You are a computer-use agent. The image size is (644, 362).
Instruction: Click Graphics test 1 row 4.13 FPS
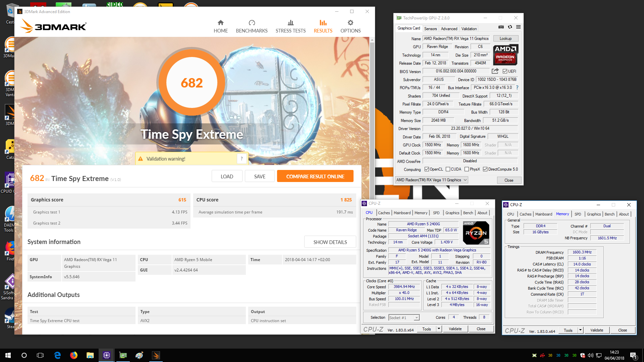point(109,212)
